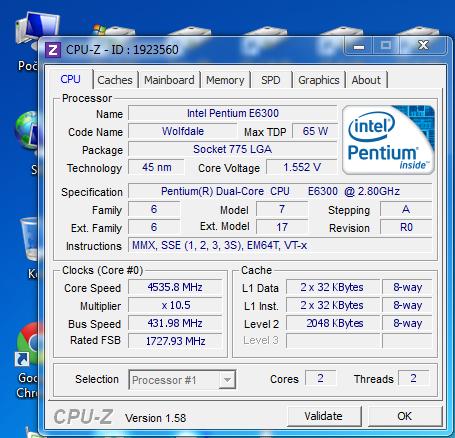Click the Ext. Model value 17
The width and height of the screenshot is (455, 438).
click(282, 228)
